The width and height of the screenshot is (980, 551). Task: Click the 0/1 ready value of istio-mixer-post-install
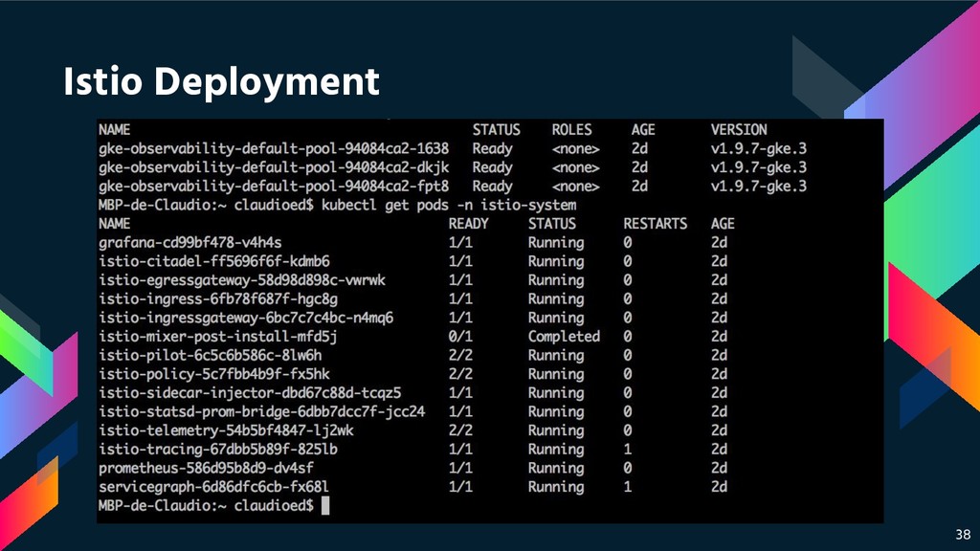point(460,336)
